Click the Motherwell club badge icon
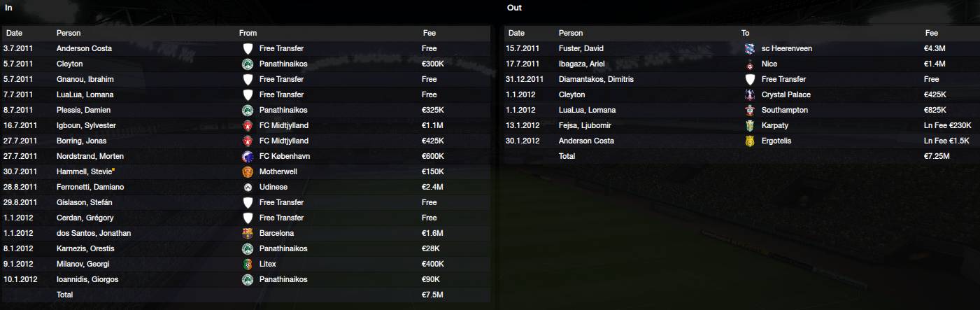The image size is (980, 310). coord(247,171)
